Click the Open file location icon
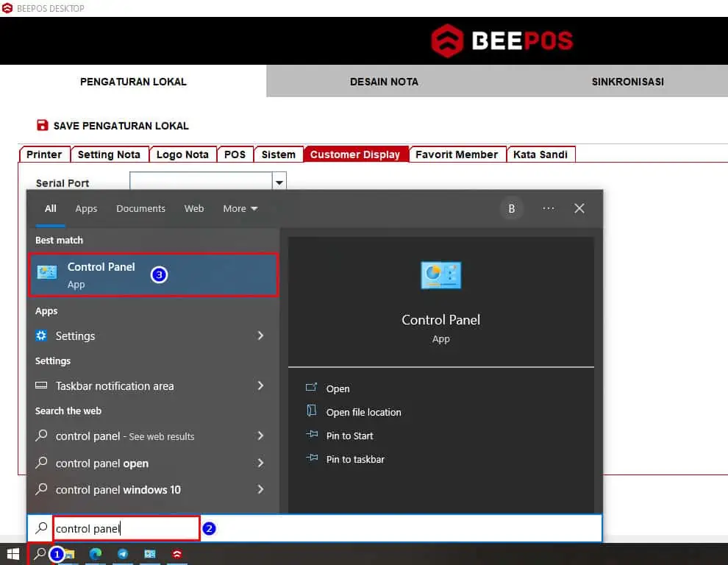 pyautogui.click(x=312, y=411)
